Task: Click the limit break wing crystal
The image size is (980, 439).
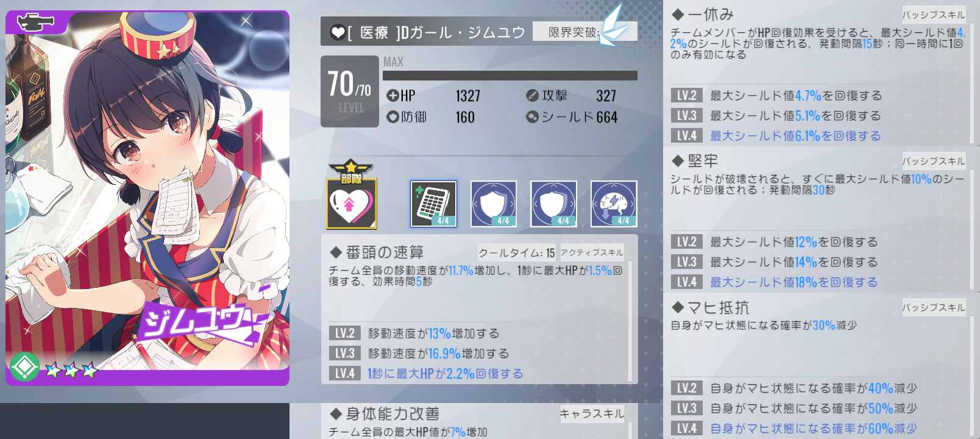Action: click(612, 26)
